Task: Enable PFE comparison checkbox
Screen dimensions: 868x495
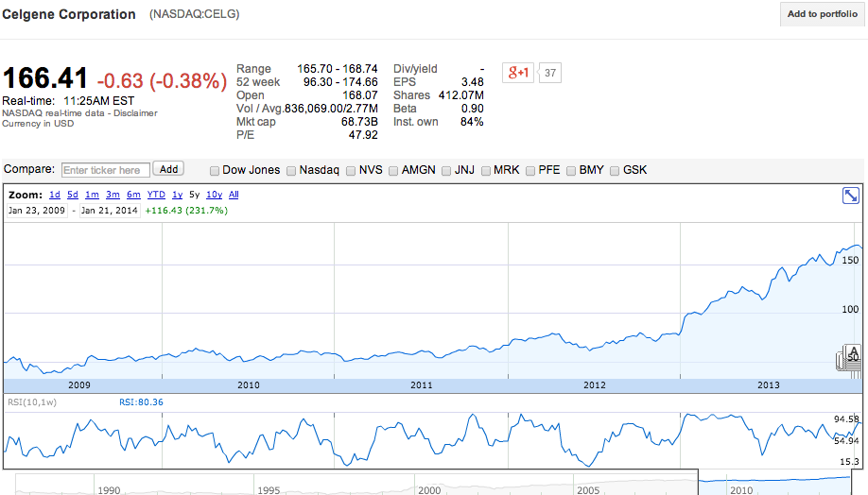Action: 530,171
